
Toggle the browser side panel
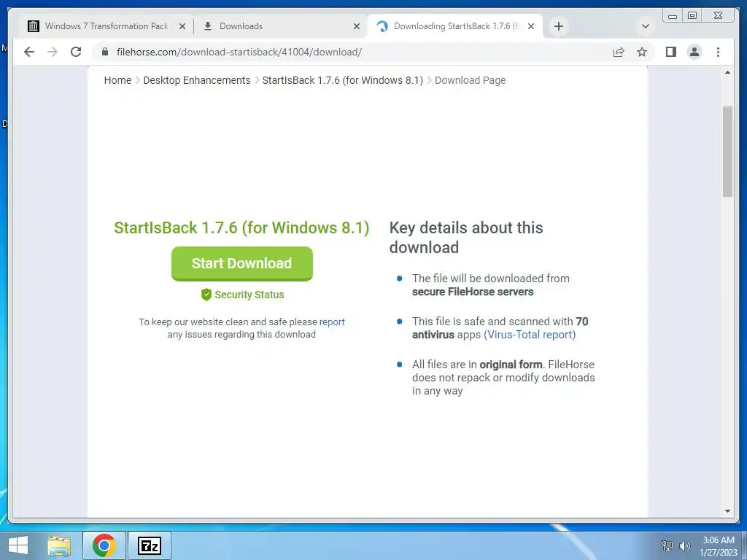click(671, 52)
